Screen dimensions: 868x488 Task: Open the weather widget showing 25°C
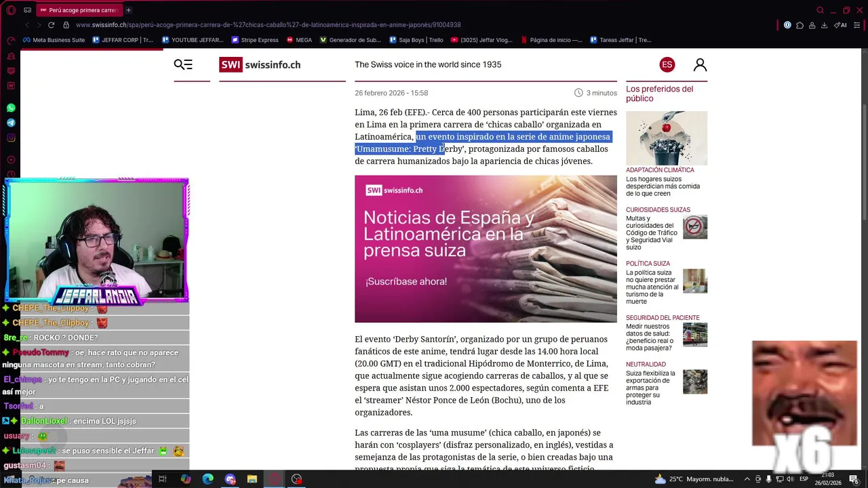(694, 479)
